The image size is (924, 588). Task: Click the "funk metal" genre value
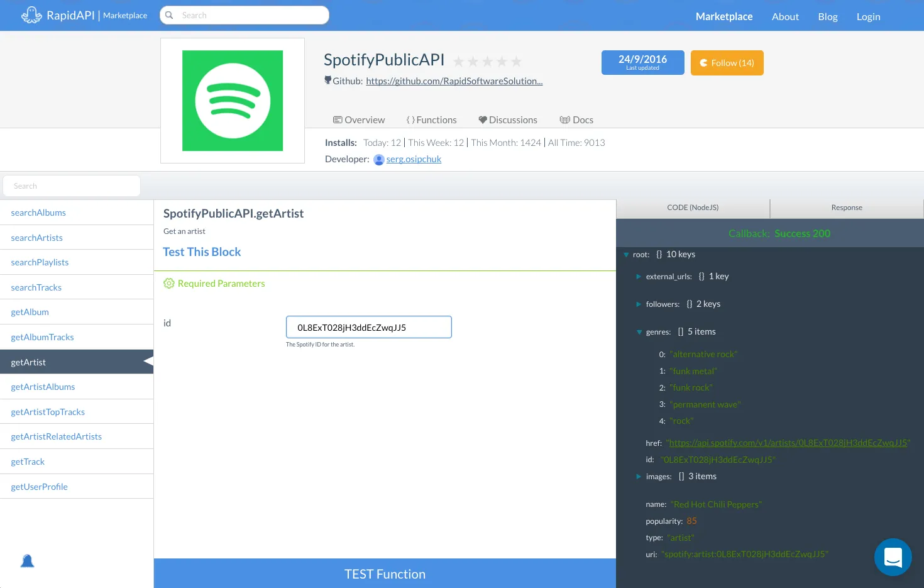[x=693, y=372]
